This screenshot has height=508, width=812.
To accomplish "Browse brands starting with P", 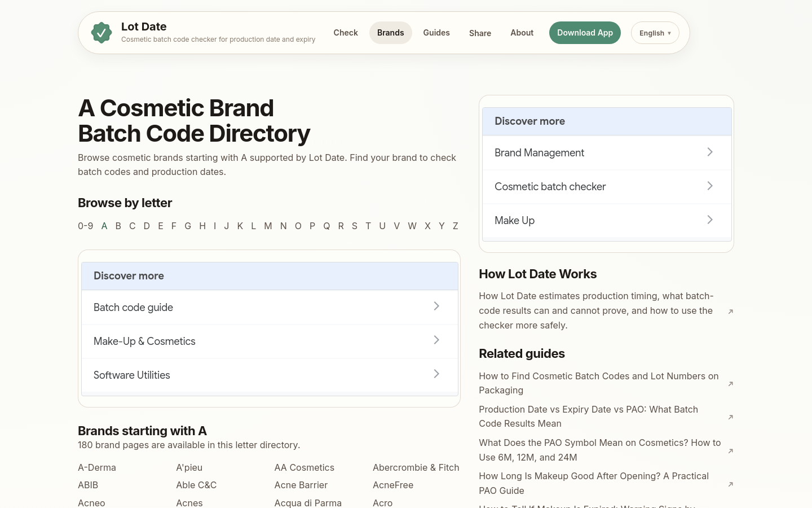I will coord(312,226).
